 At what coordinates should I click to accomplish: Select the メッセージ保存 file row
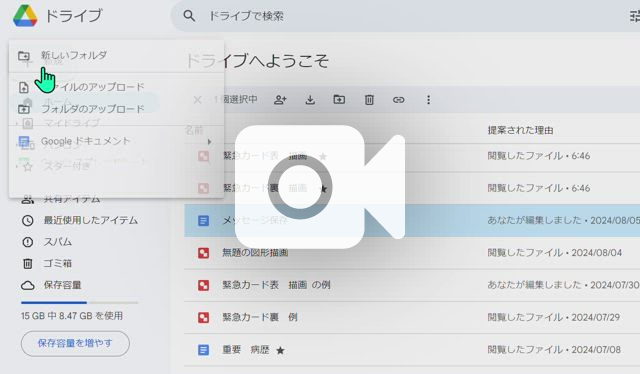point(412,220)
